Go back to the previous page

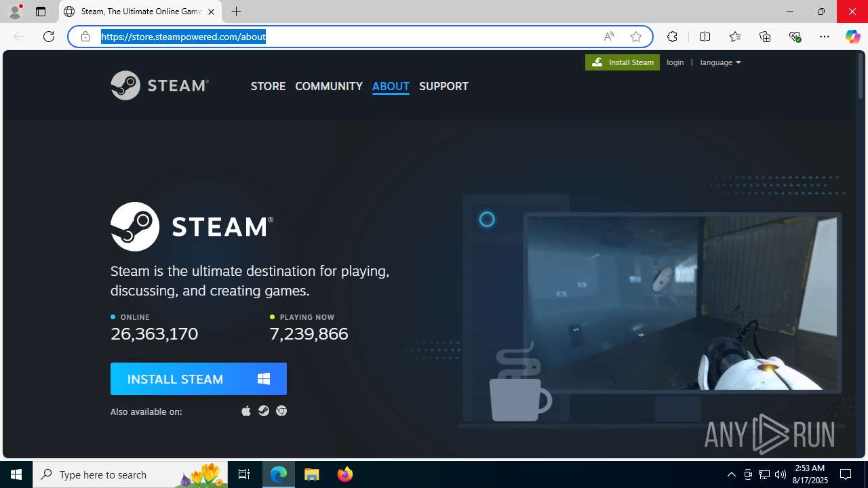coord(19,37)
